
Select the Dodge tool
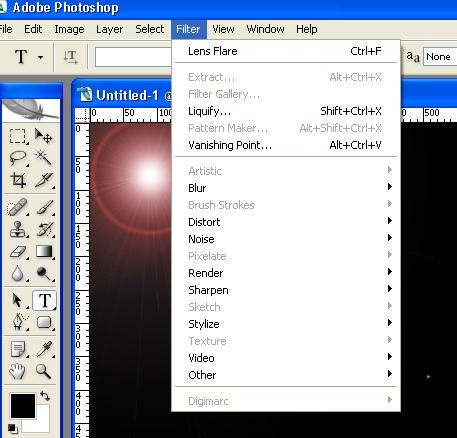pos(44,273)
